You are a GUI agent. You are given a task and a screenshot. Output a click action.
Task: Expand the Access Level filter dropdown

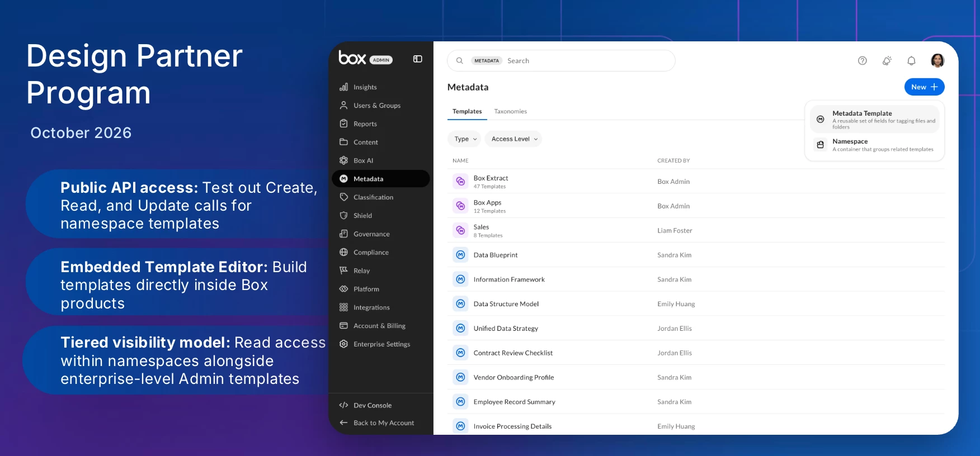click(x=513, y=139)
